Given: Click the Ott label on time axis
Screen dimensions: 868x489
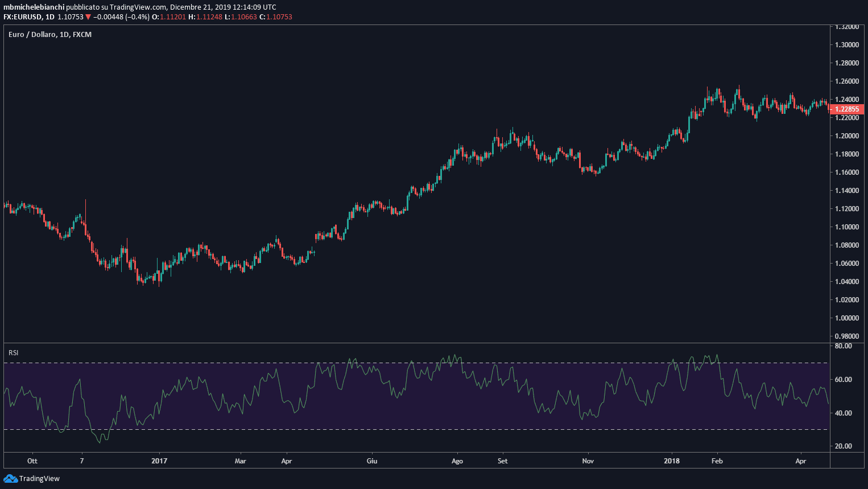Looking at the screenshot, I should pos(32,461).
